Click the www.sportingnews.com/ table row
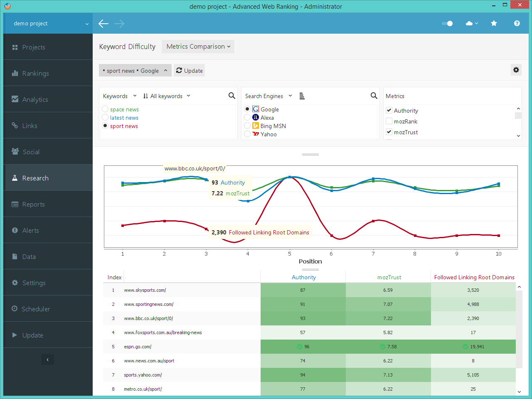 pos(309,304)
